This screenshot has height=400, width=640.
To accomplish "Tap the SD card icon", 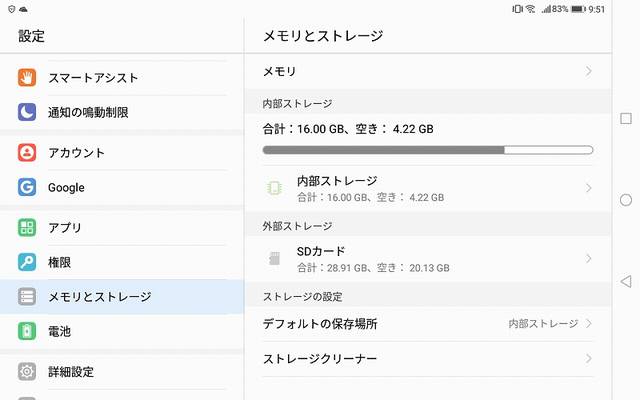I will click(x=274, y=259).
